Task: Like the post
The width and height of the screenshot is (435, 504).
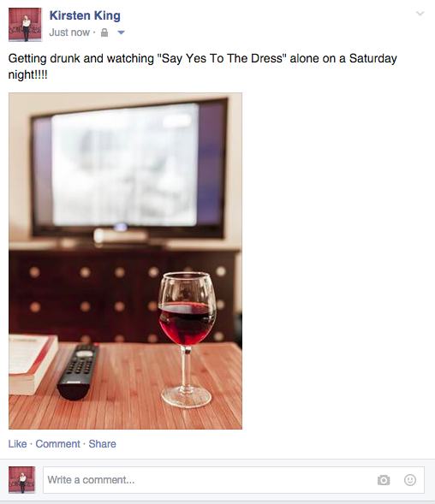Action: click(x=17, y=444)
